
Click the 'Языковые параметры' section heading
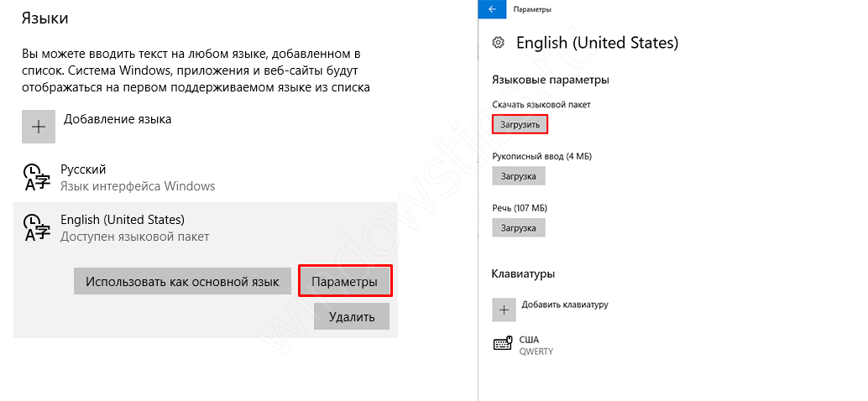coord(550,80)
